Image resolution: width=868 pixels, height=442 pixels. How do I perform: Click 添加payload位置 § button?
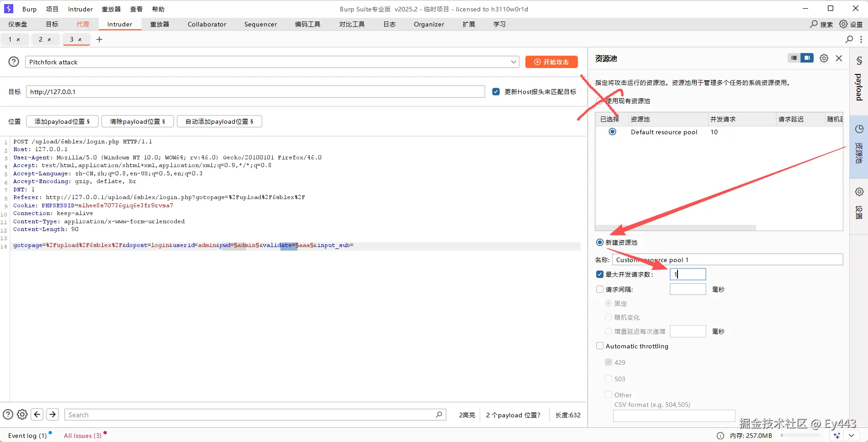tap(62, 121)
